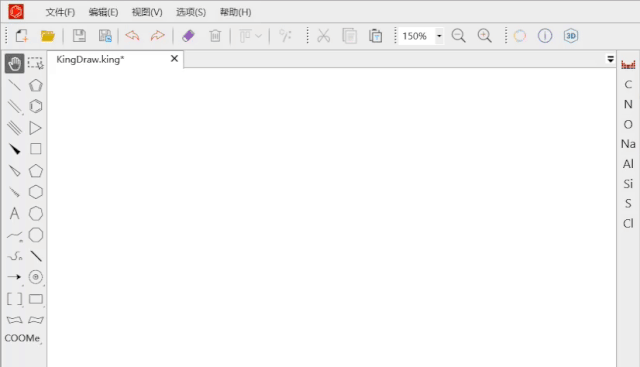
Task: Select the reaction arrow tool
Action: coord(14,277)
